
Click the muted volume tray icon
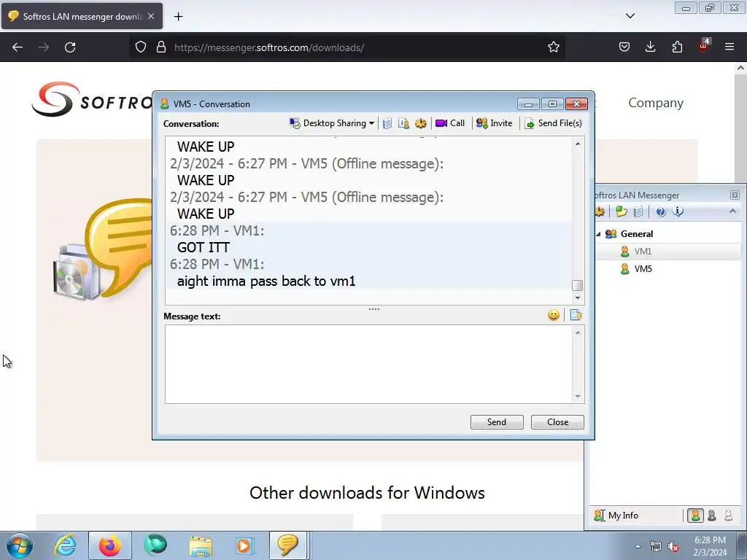pos(673,547)
